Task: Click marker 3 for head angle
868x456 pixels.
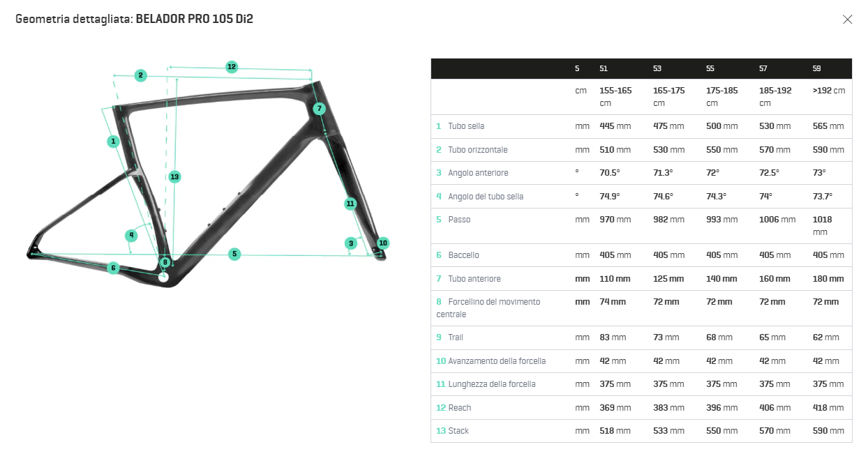Action: (x=350, y=243)
